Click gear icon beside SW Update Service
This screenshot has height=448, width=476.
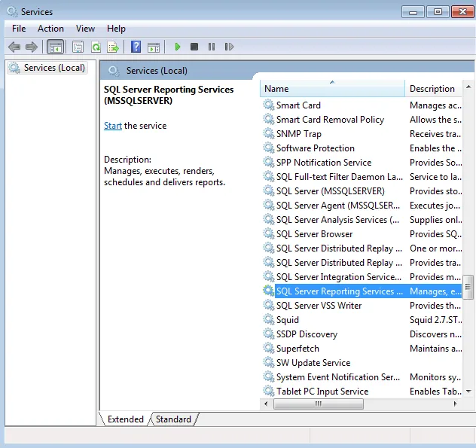(x=269, y=362)
